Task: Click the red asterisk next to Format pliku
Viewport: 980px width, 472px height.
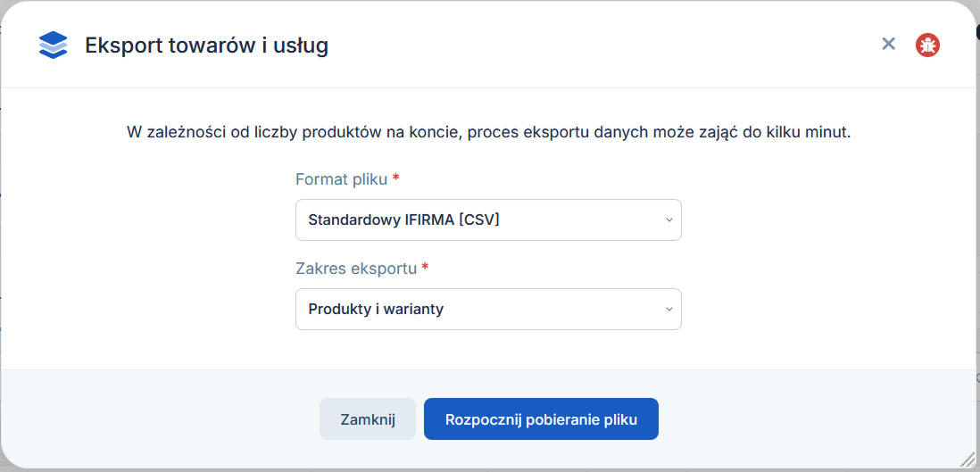Action: (395, 178)
